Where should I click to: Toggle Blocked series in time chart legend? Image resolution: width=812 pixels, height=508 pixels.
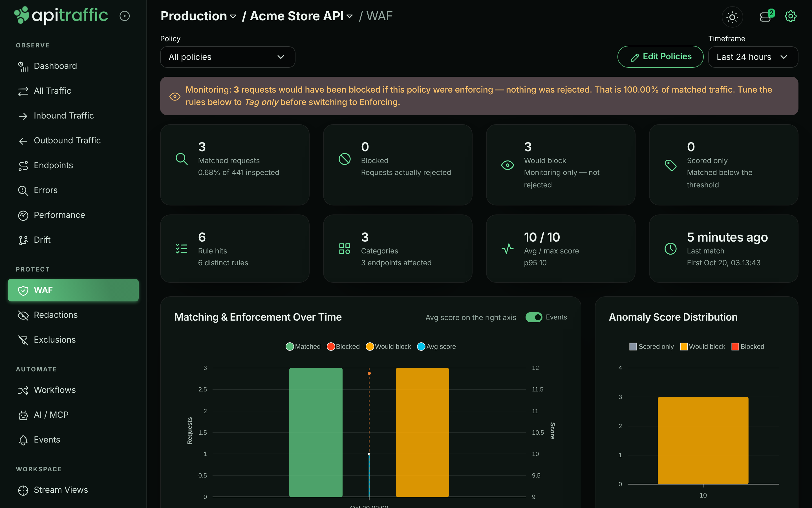click(x=343, y=346)
